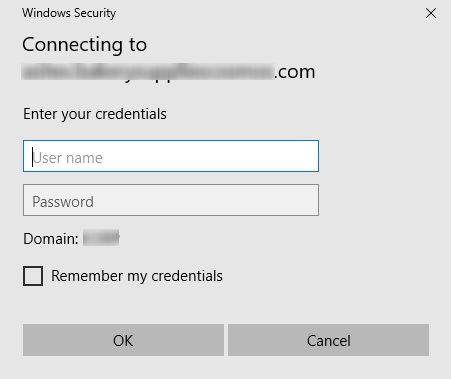Click the blinking cursor in User name box

click(x=32, y=157)
